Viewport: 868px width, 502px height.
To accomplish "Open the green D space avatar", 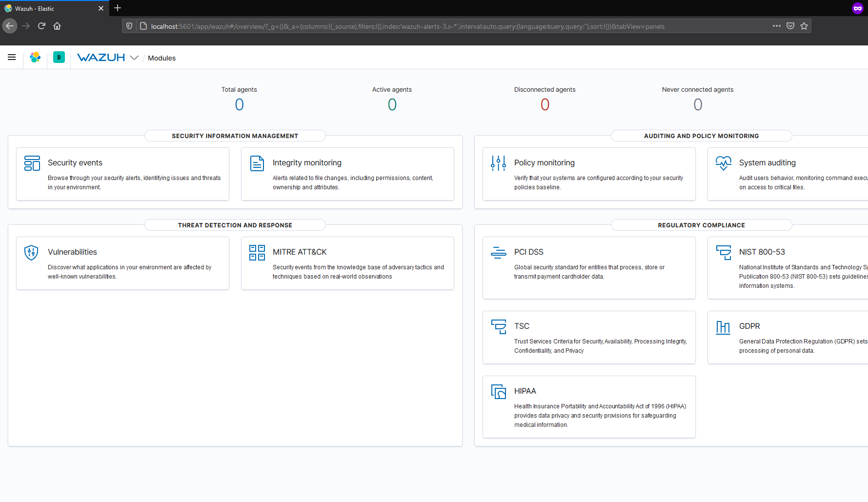I will pyautogui.click(x=59, y=58).
